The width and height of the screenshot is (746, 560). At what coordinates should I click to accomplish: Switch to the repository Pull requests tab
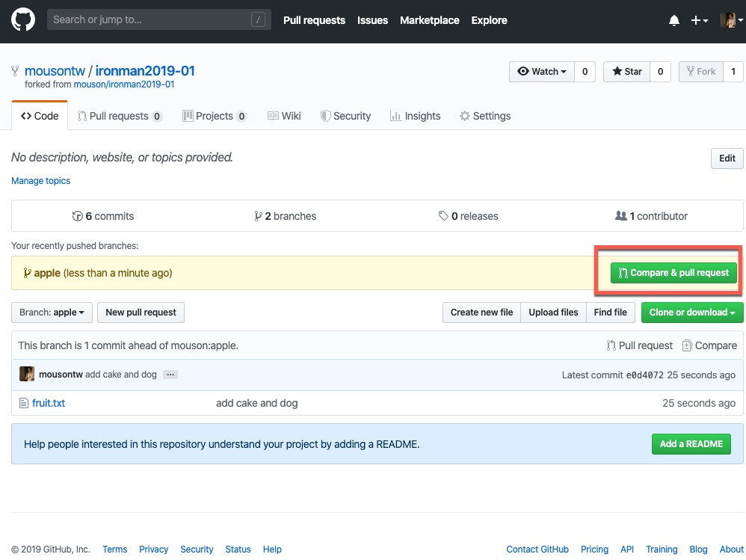[x=120, y=116]
